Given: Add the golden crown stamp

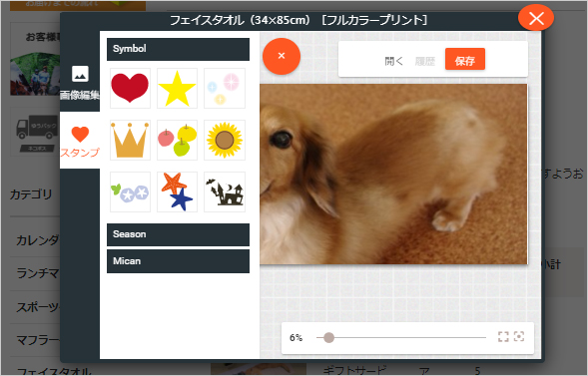Looking at the screenshot, I should point(130,140).
